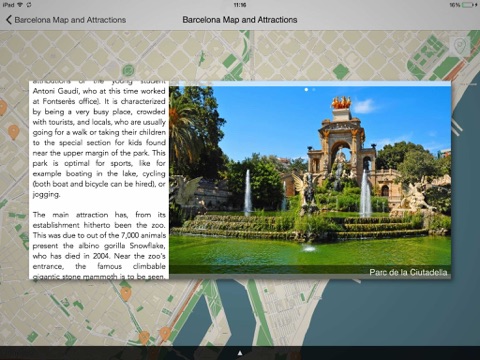This screenshot has width=480, height=360.
Task: Select the first photo page dot
Action: (306, 89)
